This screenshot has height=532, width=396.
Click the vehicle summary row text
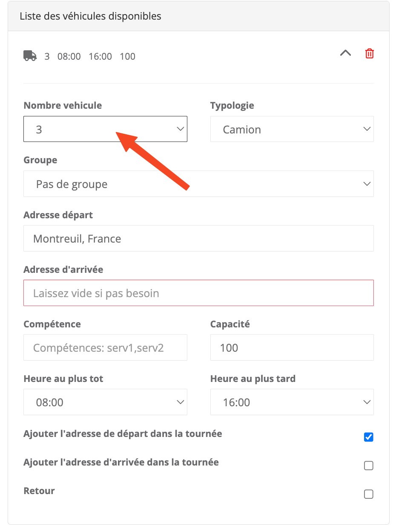pos(90,56)
